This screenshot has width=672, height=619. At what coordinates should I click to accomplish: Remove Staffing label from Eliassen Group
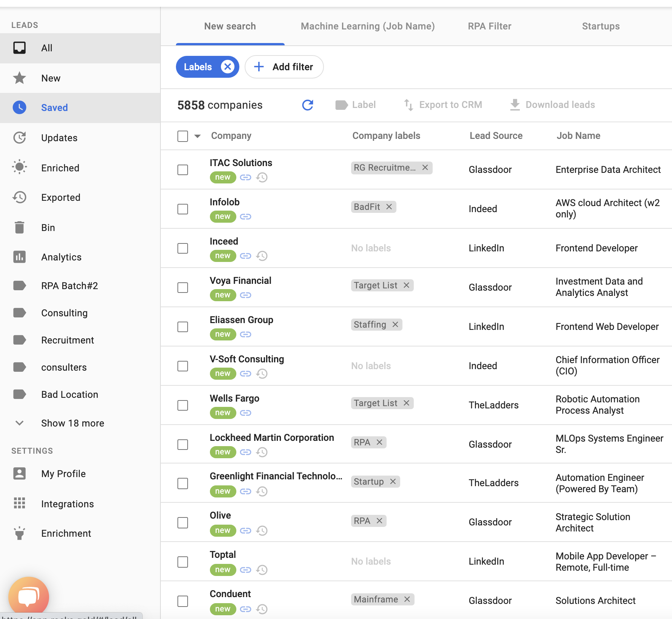coord(395,325)
